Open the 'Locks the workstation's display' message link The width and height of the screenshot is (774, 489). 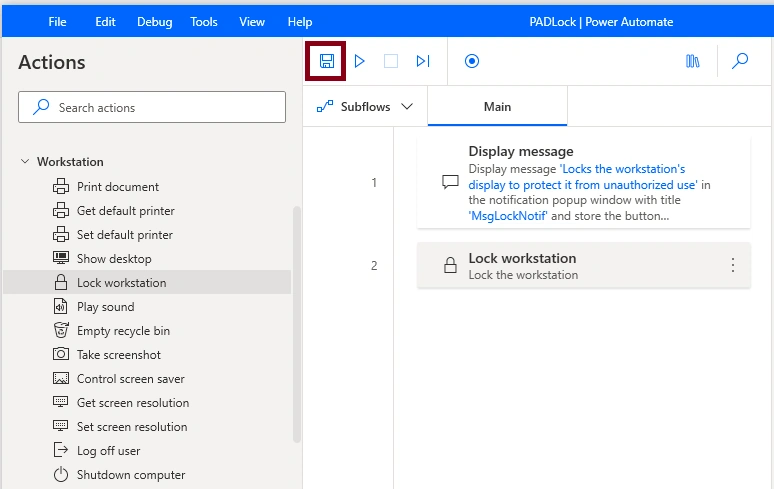[582, 177]
